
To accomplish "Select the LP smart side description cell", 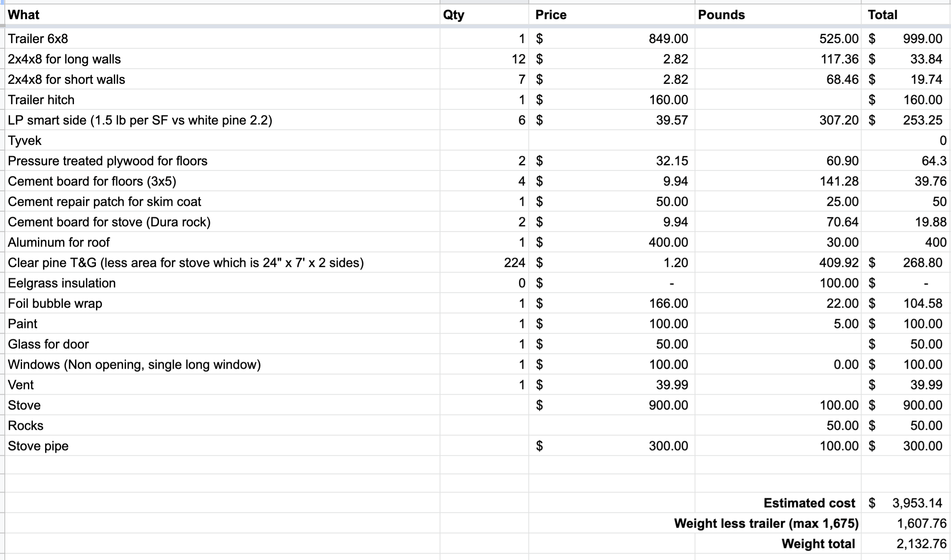I will point(222,120).
